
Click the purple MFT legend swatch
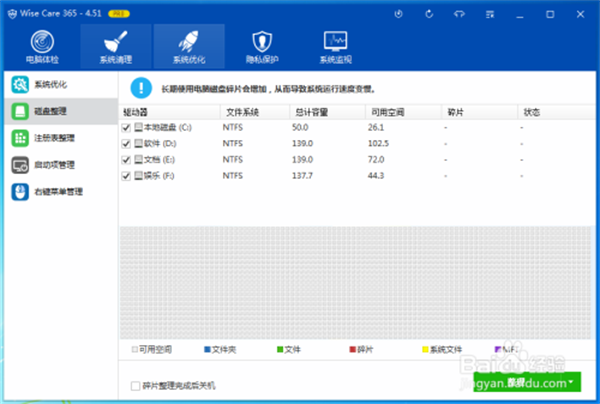point(498,349)
